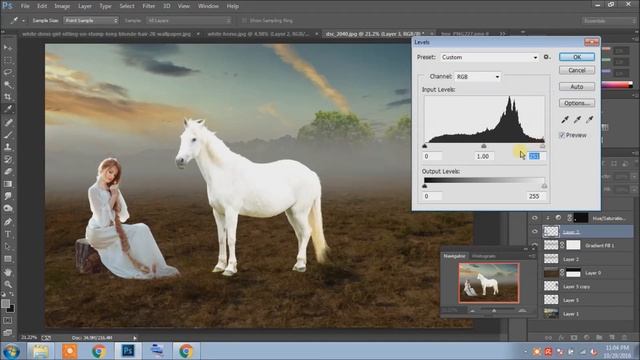Select the Horizontal Type tool
This screenshot has height=360, width=640.
pos(8,234)
